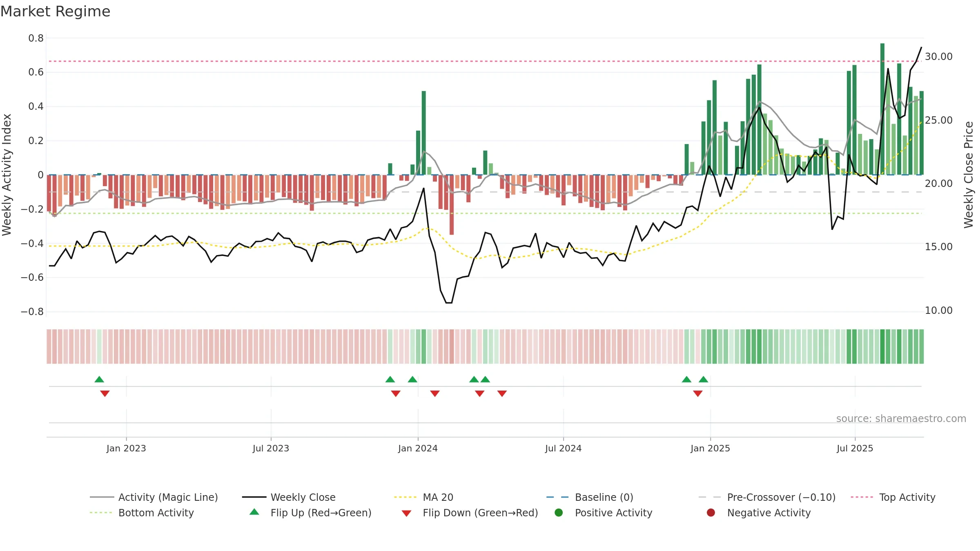Click the red flip-down marker before Jan 2025
980x551 pixels.
click(x=698, y=393)
